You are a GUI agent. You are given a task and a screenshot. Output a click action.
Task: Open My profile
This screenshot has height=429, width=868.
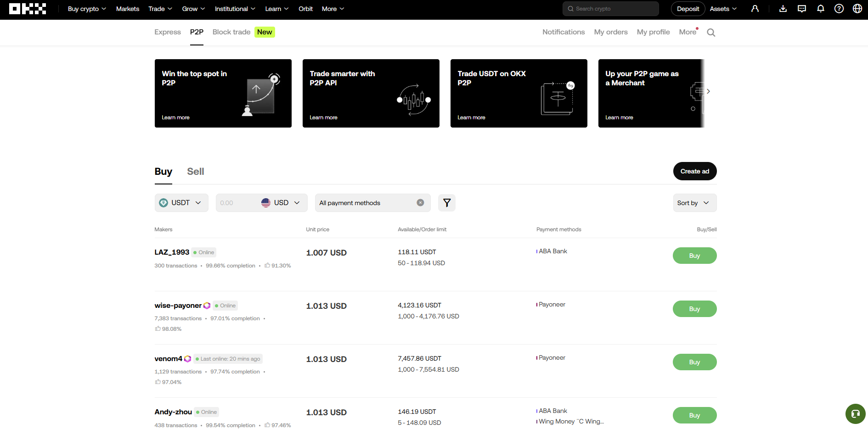tap(653, 32)
